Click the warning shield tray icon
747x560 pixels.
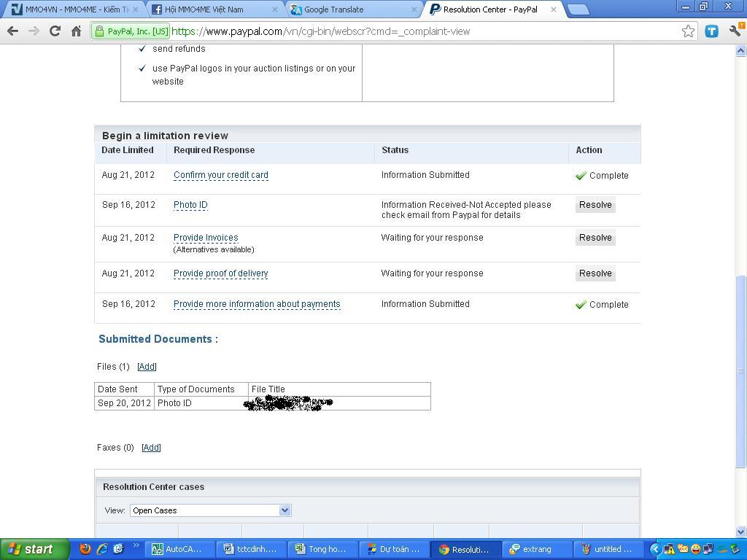click(x=670, y=550)
